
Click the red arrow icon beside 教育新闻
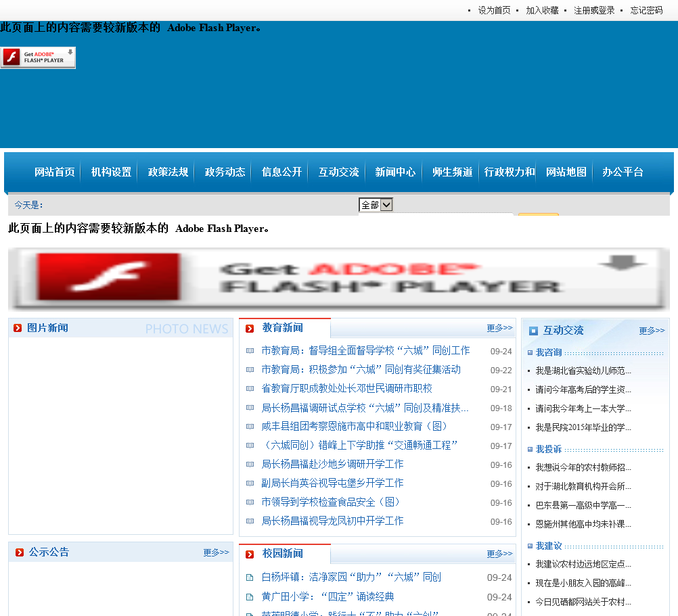(x=250, y=329)
